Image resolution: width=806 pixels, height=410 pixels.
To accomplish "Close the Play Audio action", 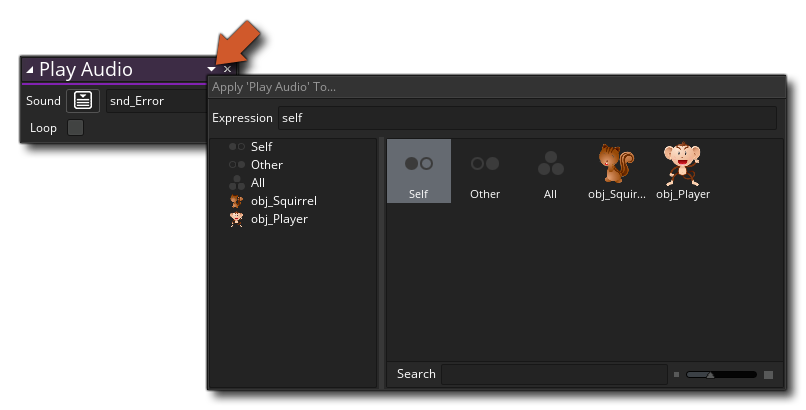I will point(227,69).
